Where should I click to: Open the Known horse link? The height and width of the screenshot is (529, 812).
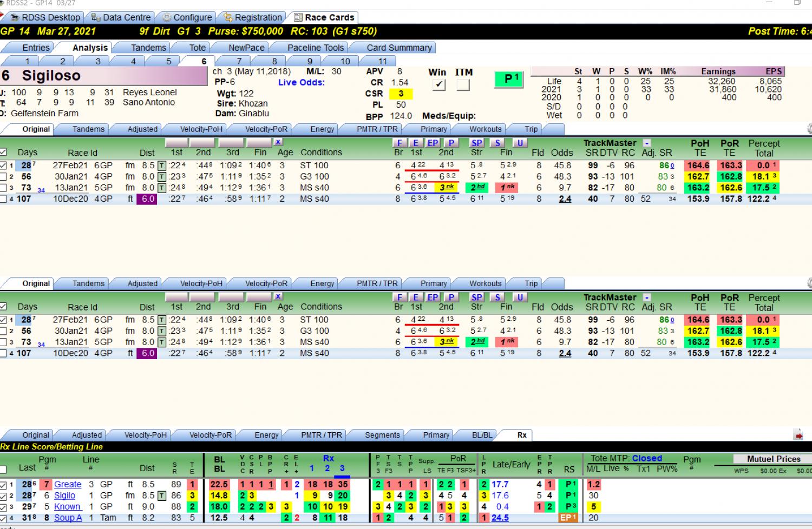tap(68, 507)
